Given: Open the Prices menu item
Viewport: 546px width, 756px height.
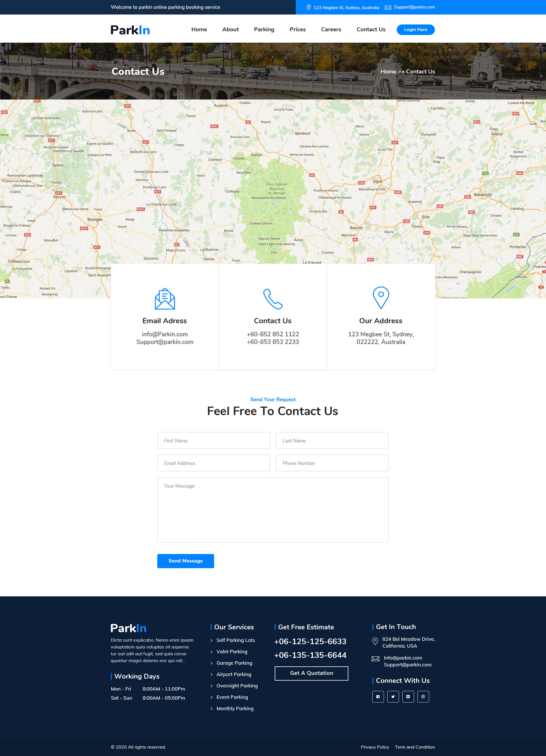Looking at the screenshot, I should click(x=297, y=29).
